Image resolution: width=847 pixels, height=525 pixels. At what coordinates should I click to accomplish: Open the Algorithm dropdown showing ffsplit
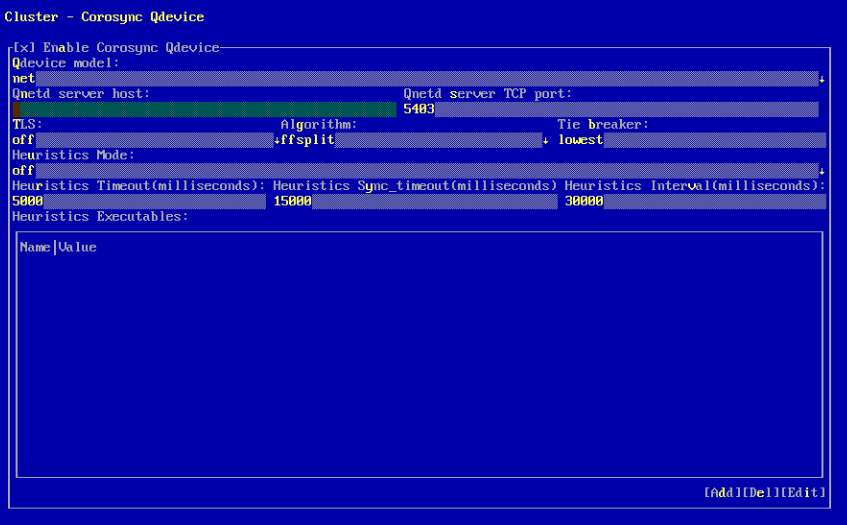coord(412,140)
